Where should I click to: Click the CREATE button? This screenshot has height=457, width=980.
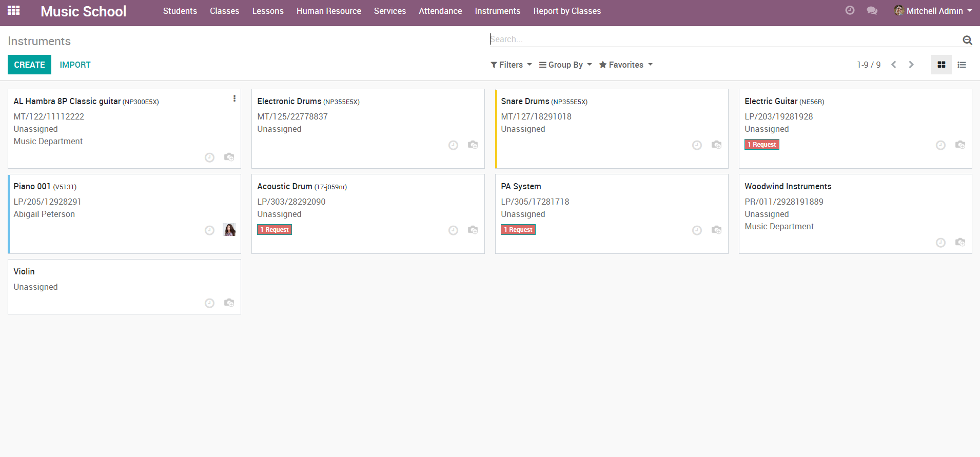[x=29, y=65]
